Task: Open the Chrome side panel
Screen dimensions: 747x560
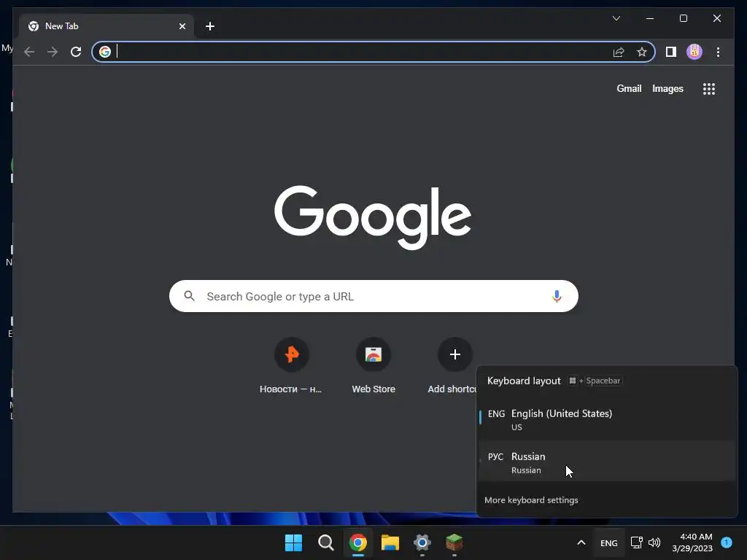Action: [x=671, y=52]
